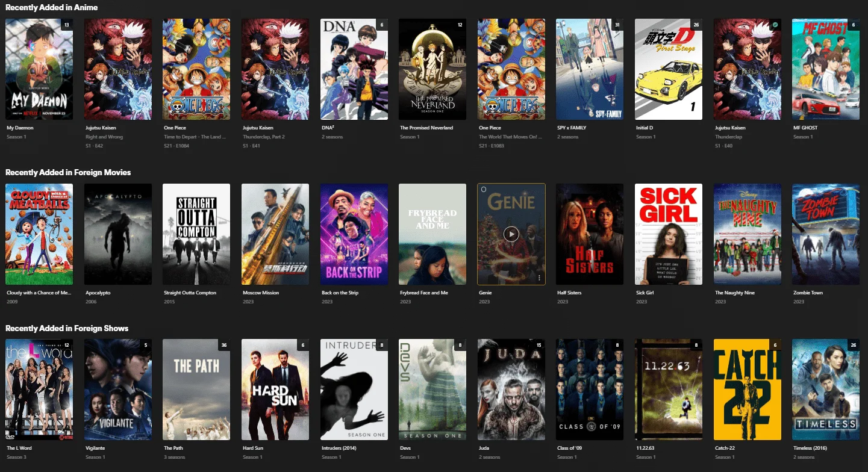This screenshot has height=472, width=868.
Task: Open The Promised Neverland poster
Action: click(x=432, y=69)
